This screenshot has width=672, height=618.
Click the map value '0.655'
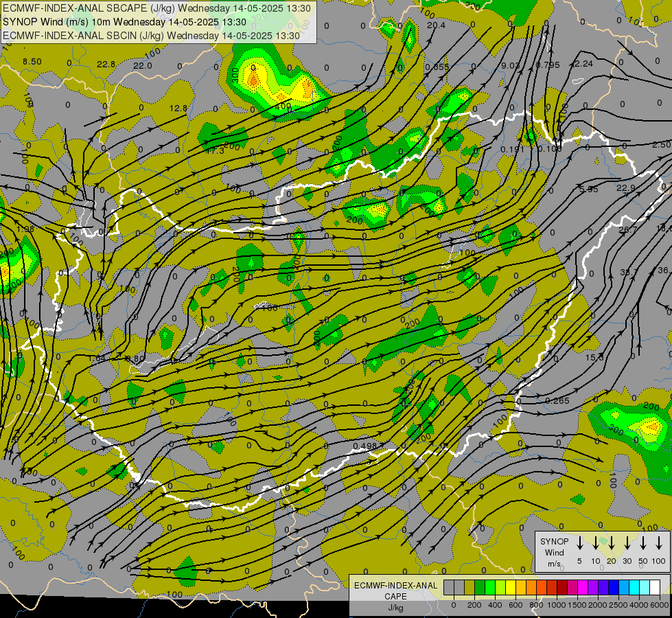pos(437,67)
